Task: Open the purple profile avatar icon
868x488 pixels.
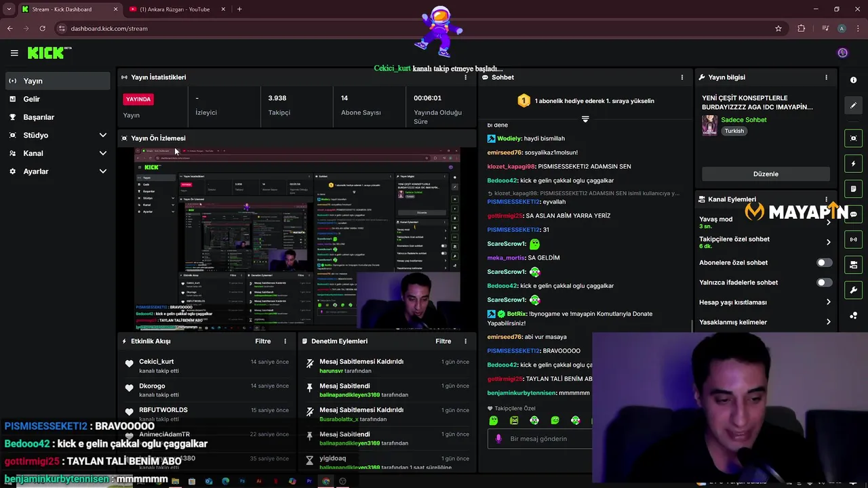Action: [842, 53]
